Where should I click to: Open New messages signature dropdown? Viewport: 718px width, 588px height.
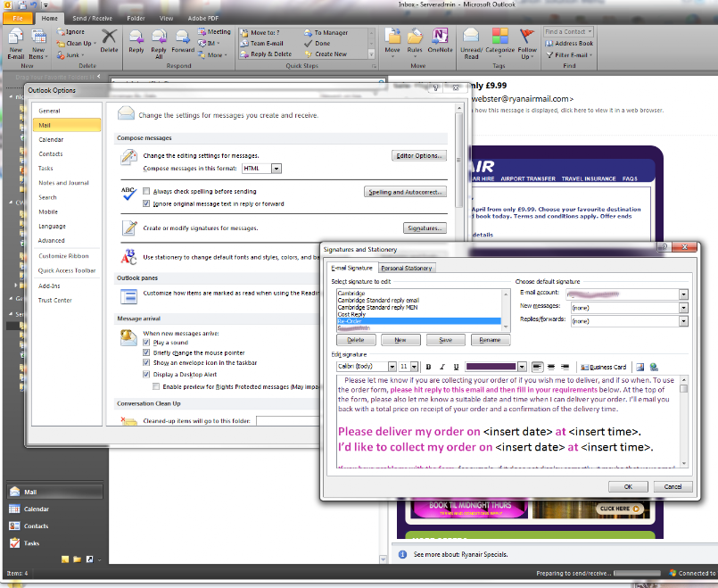tap(683, 308)
